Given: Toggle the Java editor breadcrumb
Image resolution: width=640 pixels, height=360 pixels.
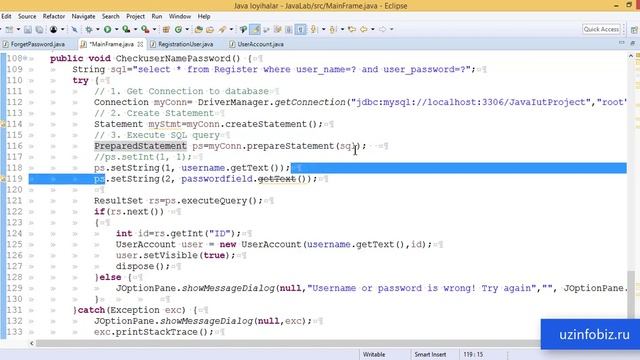Looking at the screenshot, I should (243, 29).
